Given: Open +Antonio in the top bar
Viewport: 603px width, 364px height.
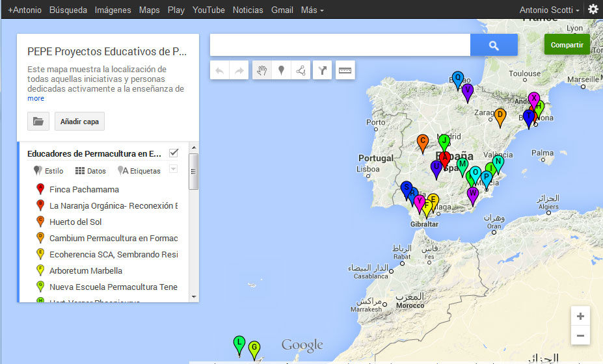Looking at the screenshot, I should coord(25,10).
